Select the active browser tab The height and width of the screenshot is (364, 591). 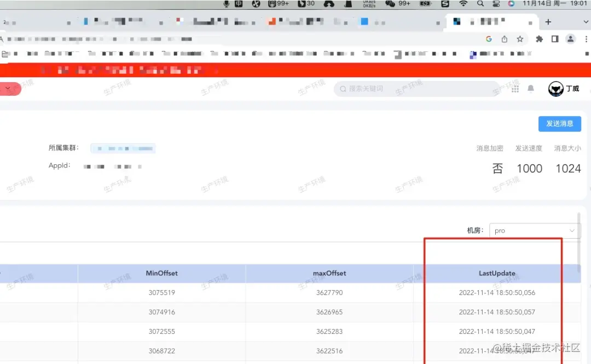pyautogui.click(x=491, y=22)
